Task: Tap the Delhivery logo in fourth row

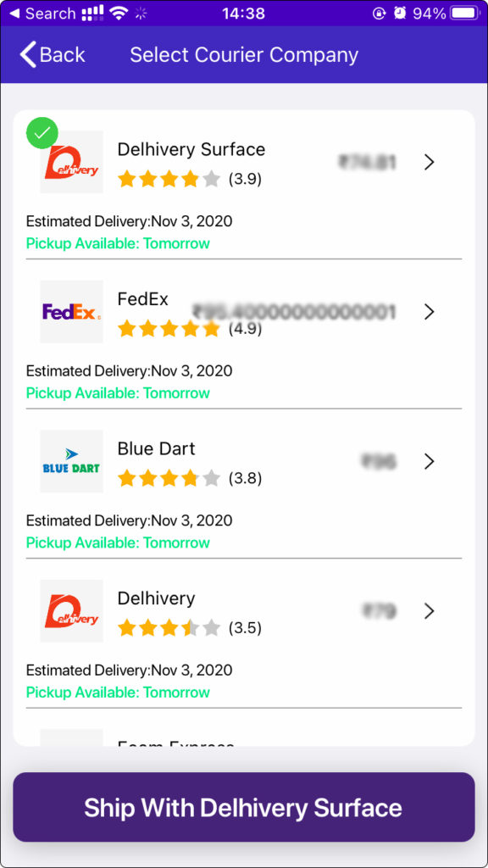Action: 71,611
